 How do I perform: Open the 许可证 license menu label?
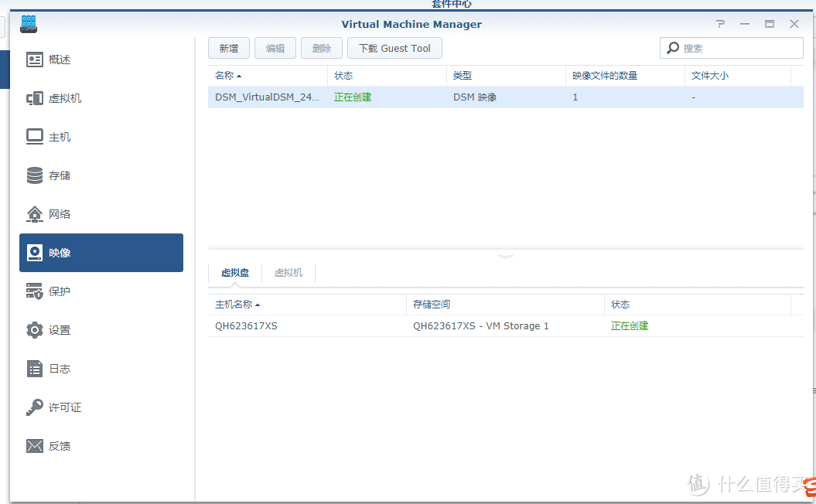tap(65, 407)
